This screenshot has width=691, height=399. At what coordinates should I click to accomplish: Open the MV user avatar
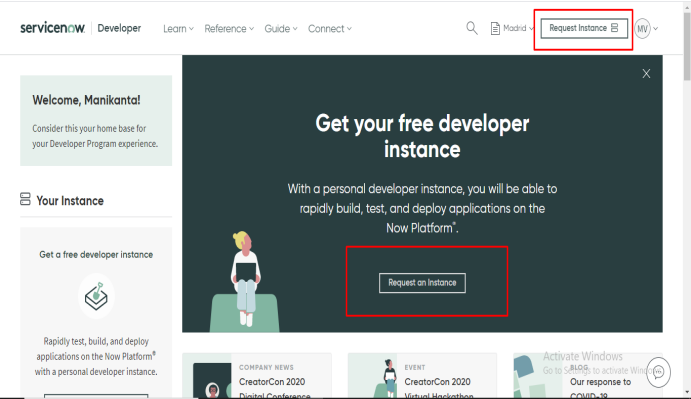(643, 29)
